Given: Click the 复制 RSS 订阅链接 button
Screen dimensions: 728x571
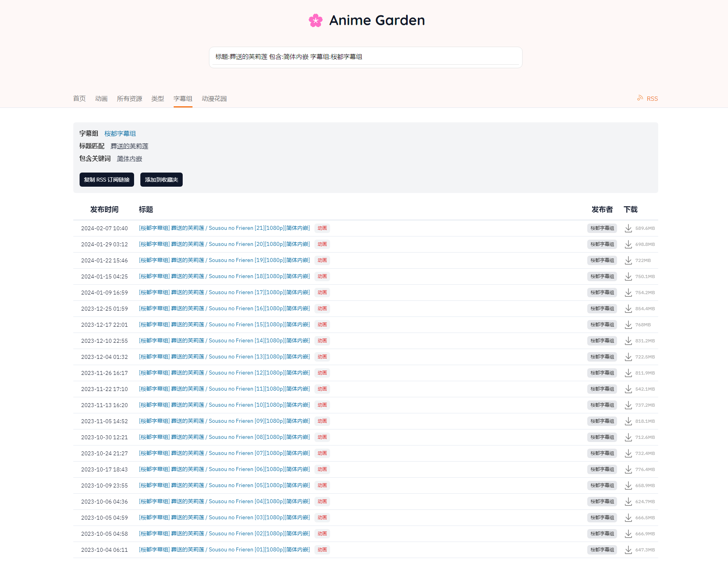Looking at the screenshot, I should pos(107,180).
